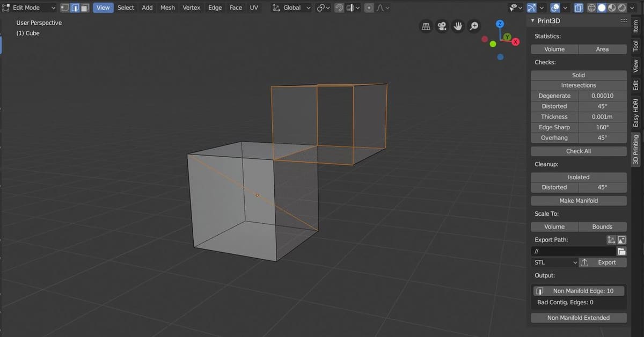Open the Face menu
The image size is (644, 337).
click(x=236, y=8)
